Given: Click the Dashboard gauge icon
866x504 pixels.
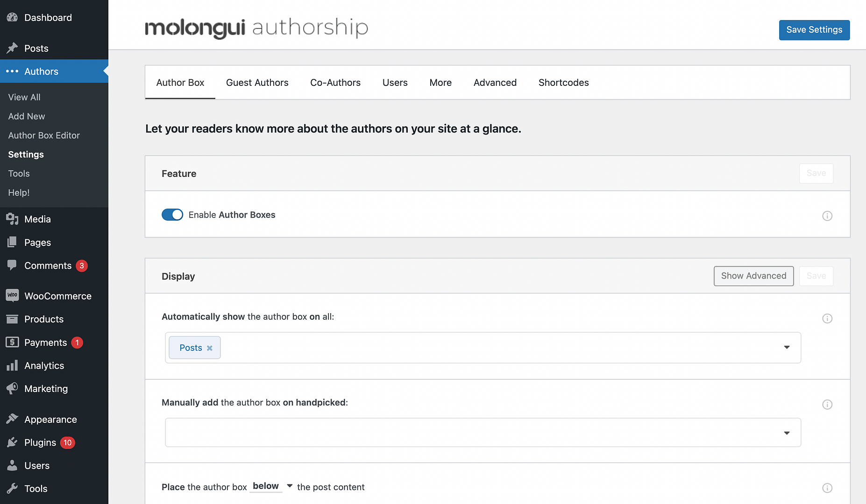Looking at the screenshot, I should (12, 17).
